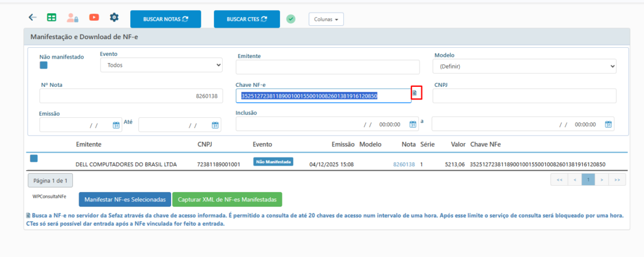The width and height of the screenshot is (644, 257).
Task: Click the CNPJ input field
Action: (524, 96)
